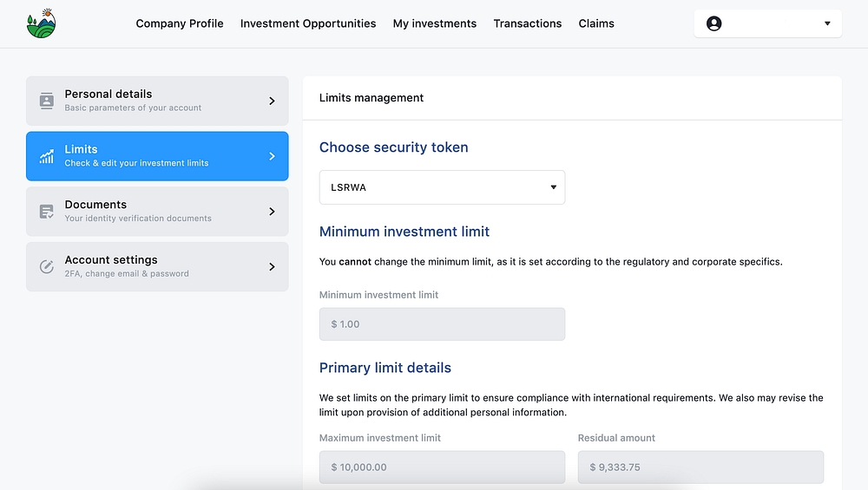
Task: Open Company Profile menu item
Action: 180,23
